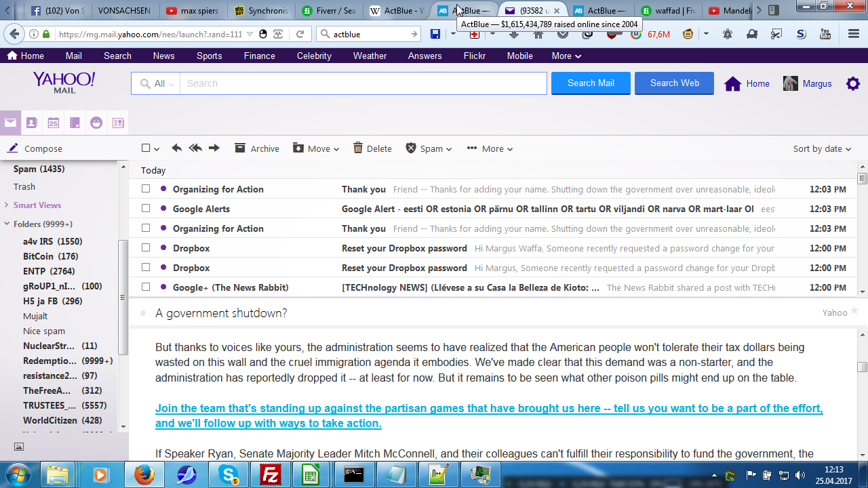Open the Trash folder
Image resolution: width=868 pixels, height=488 pixels.
24,186
